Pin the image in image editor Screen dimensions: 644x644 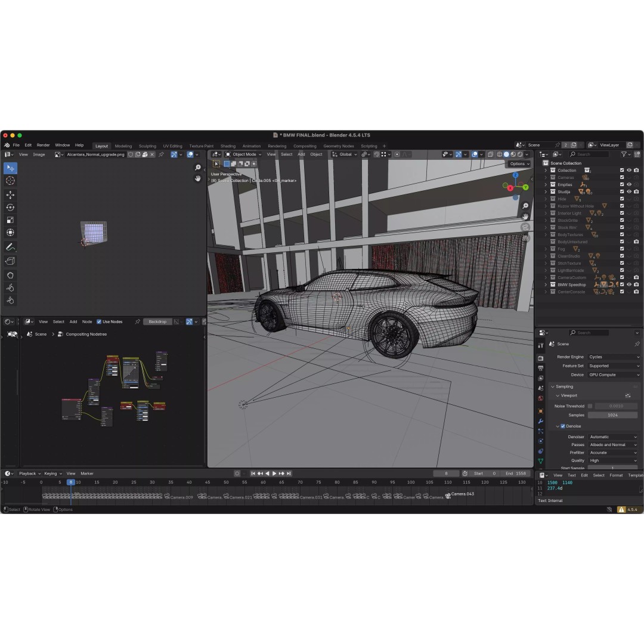coord(161,154)
